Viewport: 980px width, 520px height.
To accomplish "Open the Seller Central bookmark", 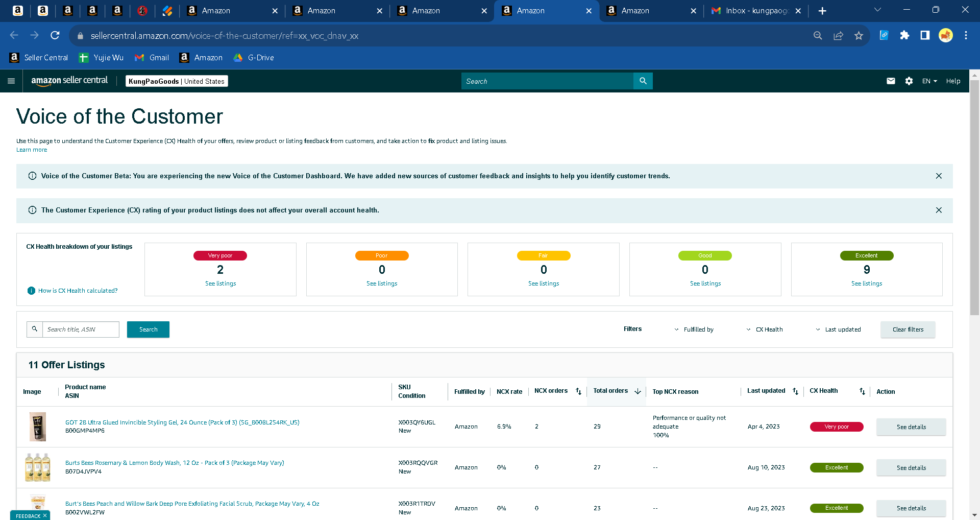I will pos(39,58).
